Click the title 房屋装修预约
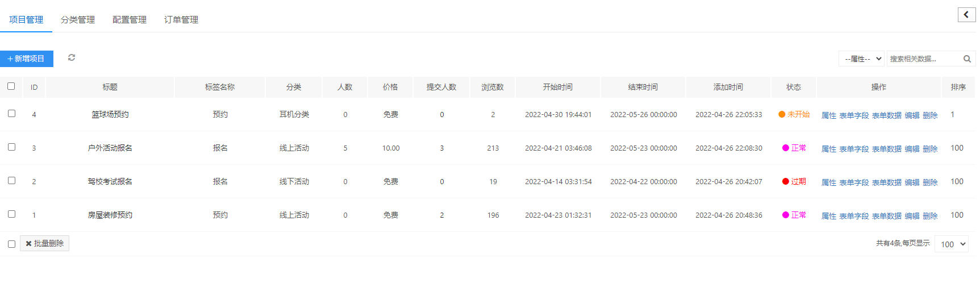Viewport: 980px width, 291px height. click(110, 215)
